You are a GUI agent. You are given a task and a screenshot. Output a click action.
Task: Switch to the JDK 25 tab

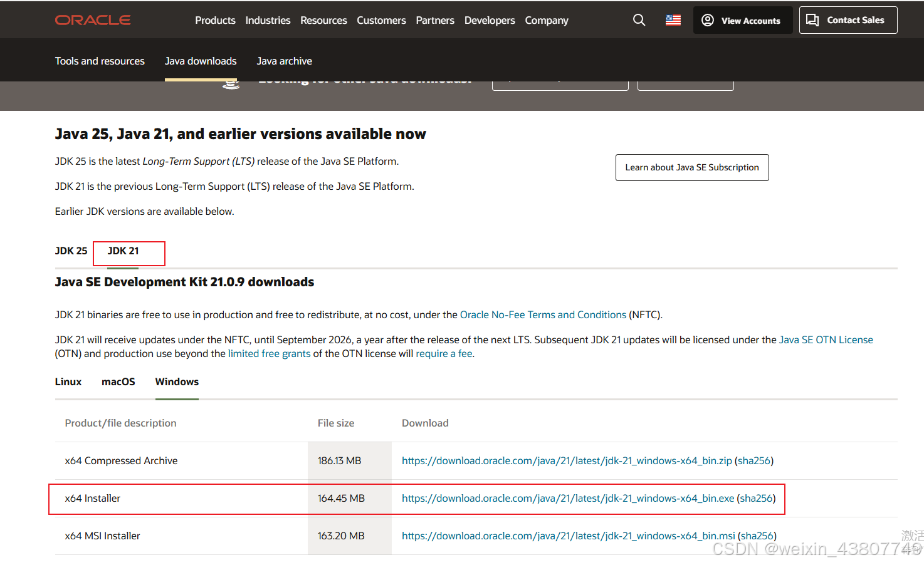(71, 251)
